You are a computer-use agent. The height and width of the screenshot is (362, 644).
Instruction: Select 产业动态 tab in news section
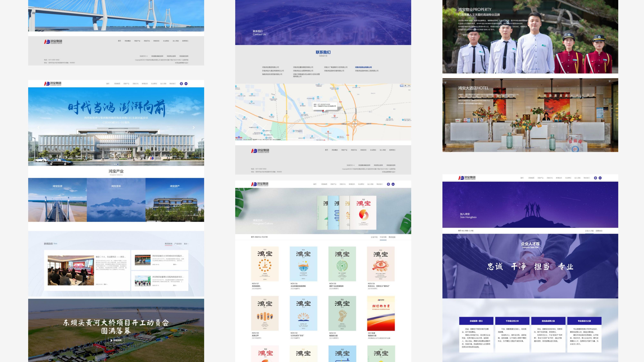click(178, 244)
